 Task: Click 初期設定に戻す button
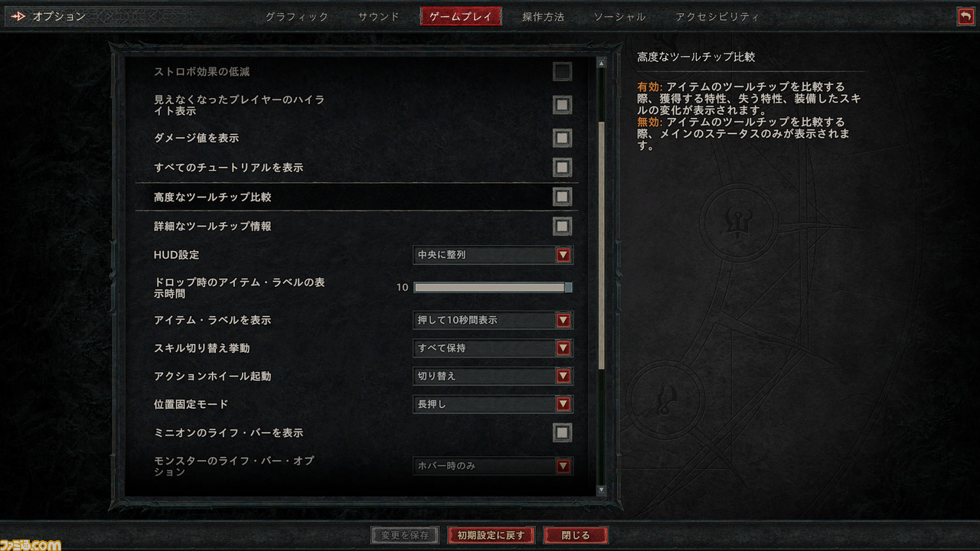492,535
